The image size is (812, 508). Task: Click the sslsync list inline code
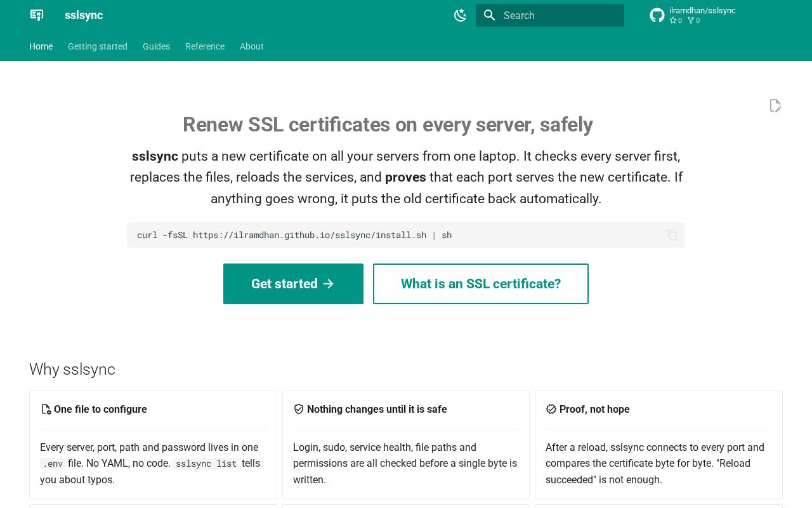(x=206, y=464)
